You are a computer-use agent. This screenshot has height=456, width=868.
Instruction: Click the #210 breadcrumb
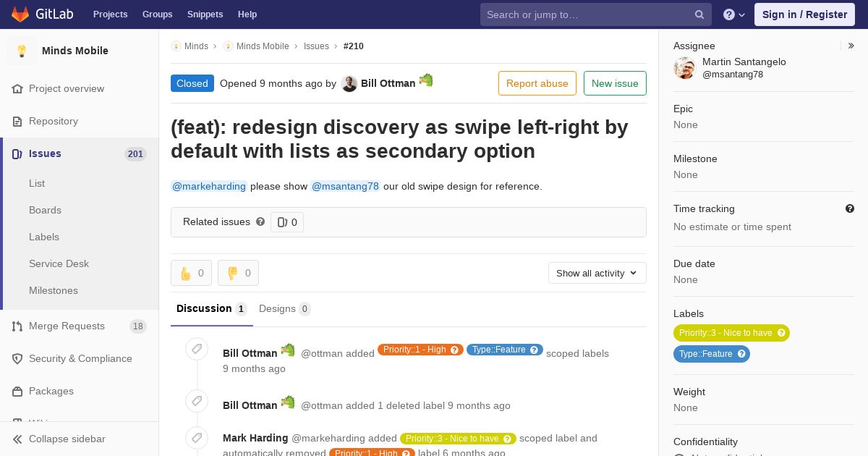click(354, 46)
